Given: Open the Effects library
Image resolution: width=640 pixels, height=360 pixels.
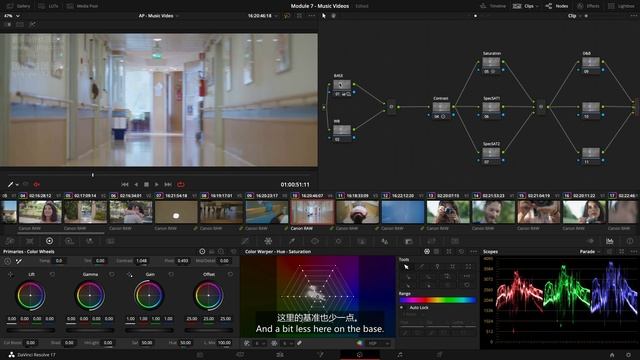Looking at the screenshot, I should pos(588,6).
